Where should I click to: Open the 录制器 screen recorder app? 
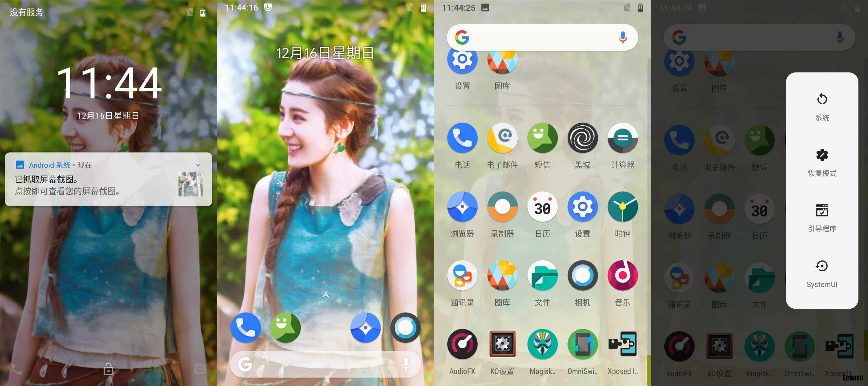coord(502,206)
